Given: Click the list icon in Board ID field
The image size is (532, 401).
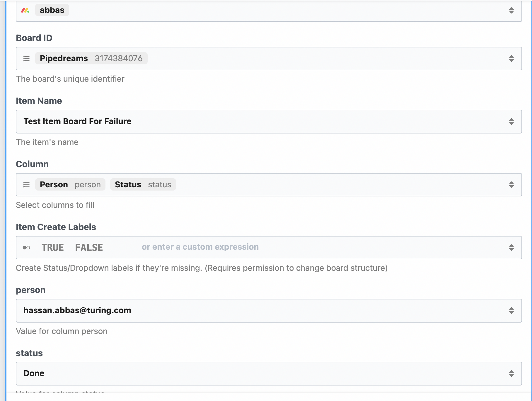Looking at the screenshot, I should click(26, 59).
